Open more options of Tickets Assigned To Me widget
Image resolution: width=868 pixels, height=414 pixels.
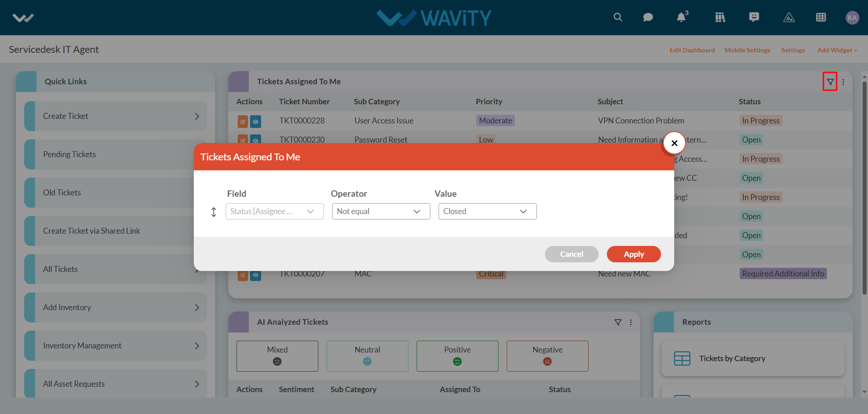843,82
